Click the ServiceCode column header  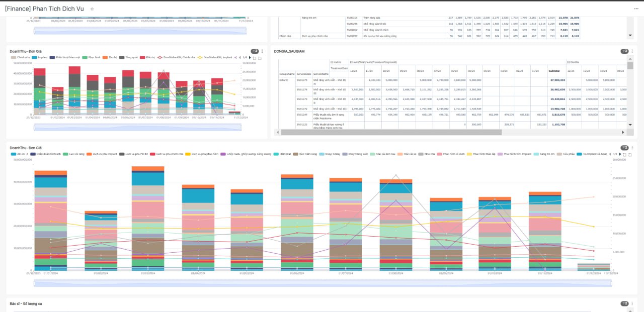coord(304,74)
